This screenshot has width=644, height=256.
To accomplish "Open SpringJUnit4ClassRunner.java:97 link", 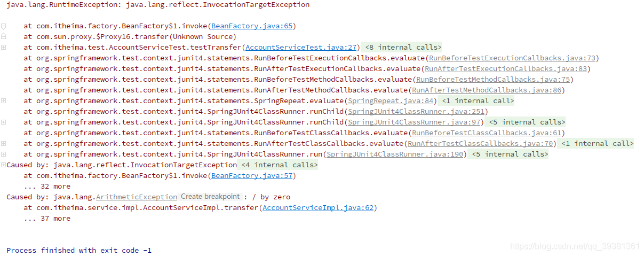I will 414,122.
